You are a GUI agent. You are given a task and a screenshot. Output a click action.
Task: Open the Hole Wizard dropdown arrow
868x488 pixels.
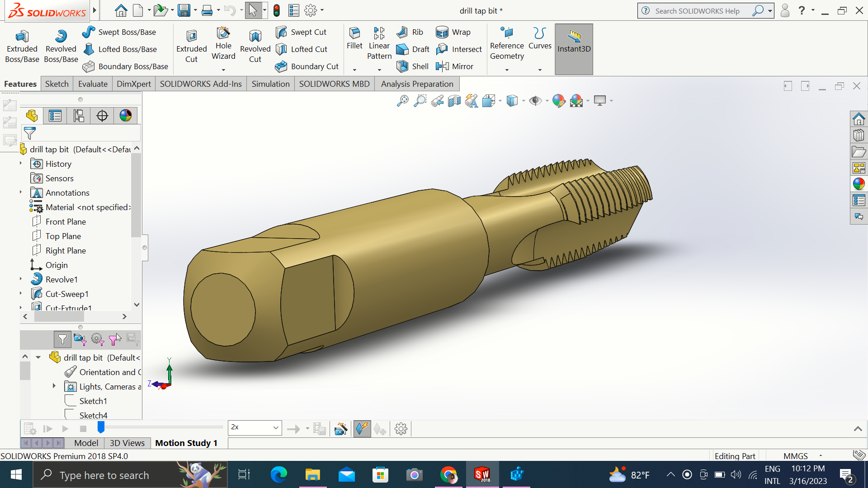click(x=223, y=70)
